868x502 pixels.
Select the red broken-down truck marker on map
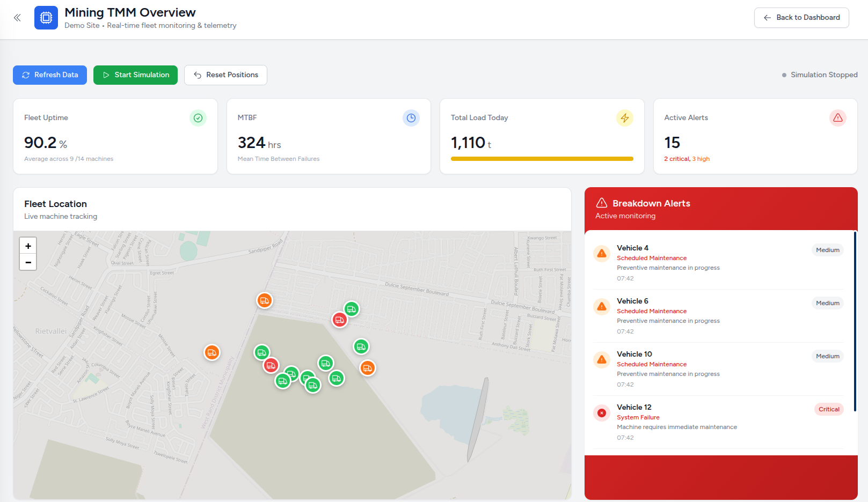[339, 320]
